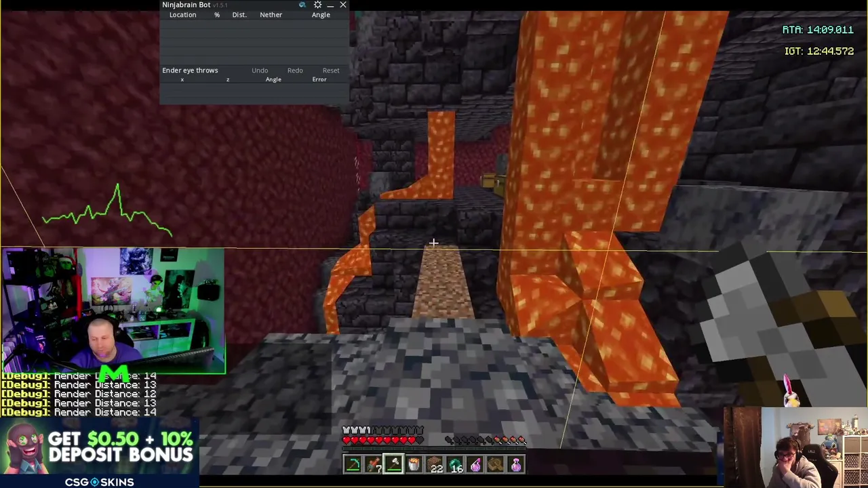Click the second webcam in the corner
Viewport: 868px width, 488px height.
point(795,447)
